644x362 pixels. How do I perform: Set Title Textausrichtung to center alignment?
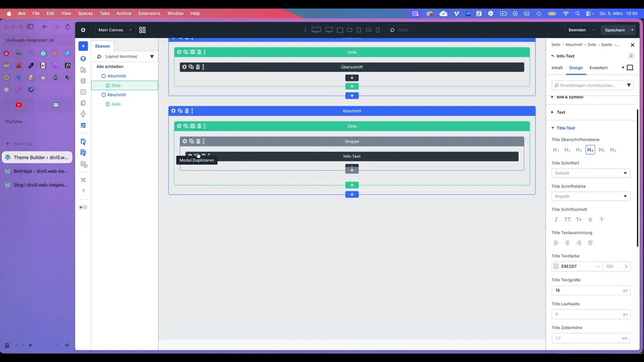tap(567, 243)
